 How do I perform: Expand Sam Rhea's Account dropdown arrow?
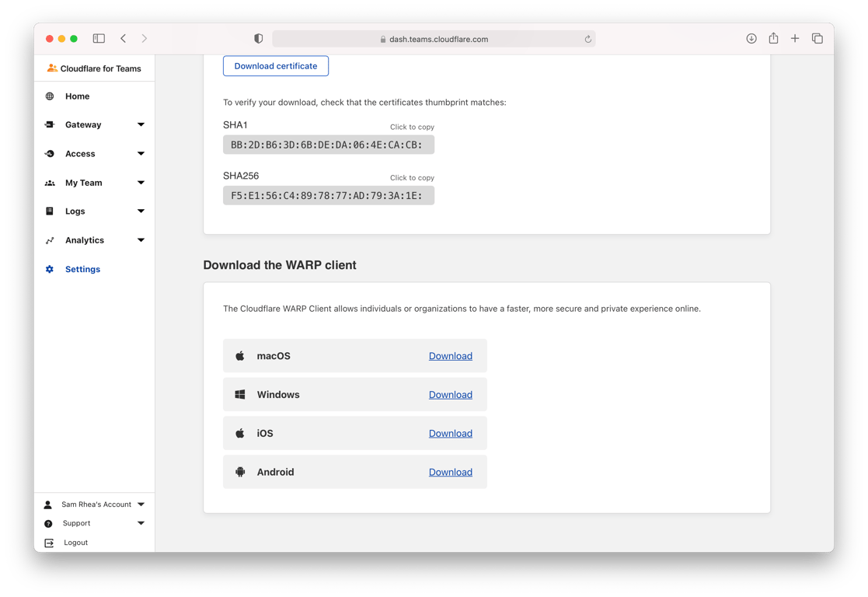pyautogui.click(x=141, y=504)
